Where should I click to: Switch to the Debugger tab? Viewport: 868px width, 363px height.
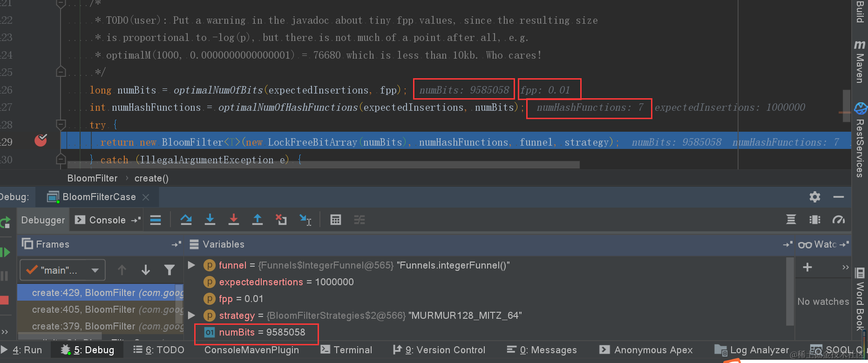pyautogui.click(x=43, y=220)
